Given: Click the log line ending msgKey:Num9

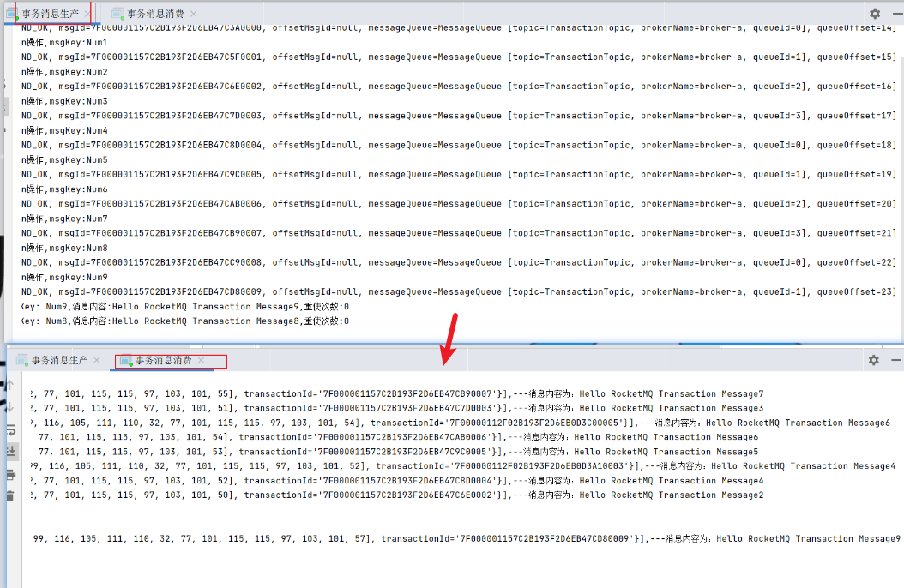Looking at the screenshot, I should pos(64,278).
